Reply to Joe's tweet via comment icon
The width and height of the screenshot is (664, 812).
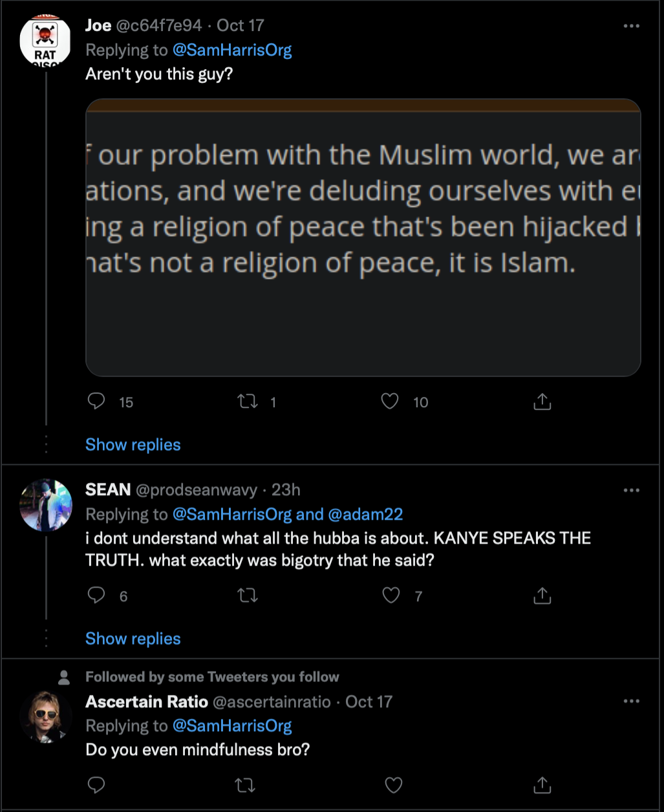[96, 401]
